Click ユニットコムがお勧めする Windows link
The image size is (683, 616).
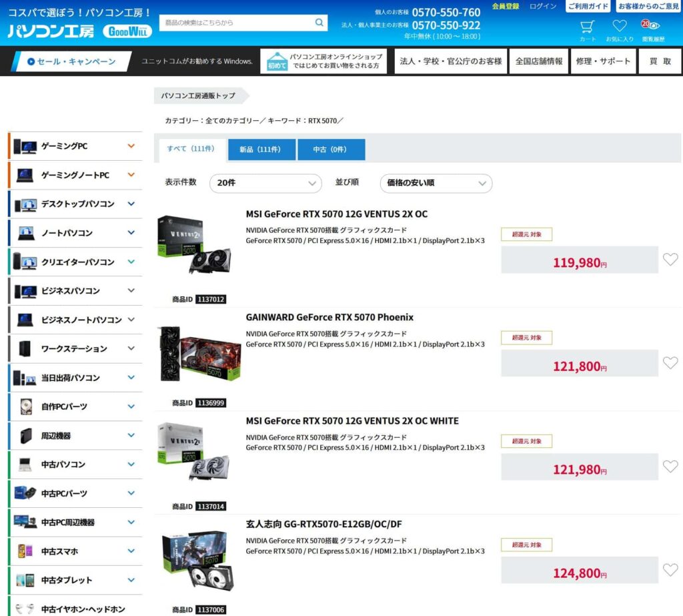pos(197,61)
